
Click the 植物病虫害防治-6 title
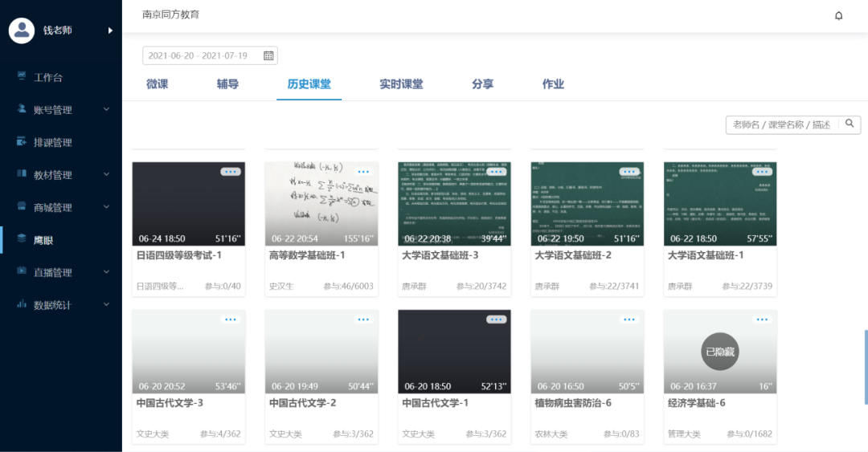click(x=573, y=403)
